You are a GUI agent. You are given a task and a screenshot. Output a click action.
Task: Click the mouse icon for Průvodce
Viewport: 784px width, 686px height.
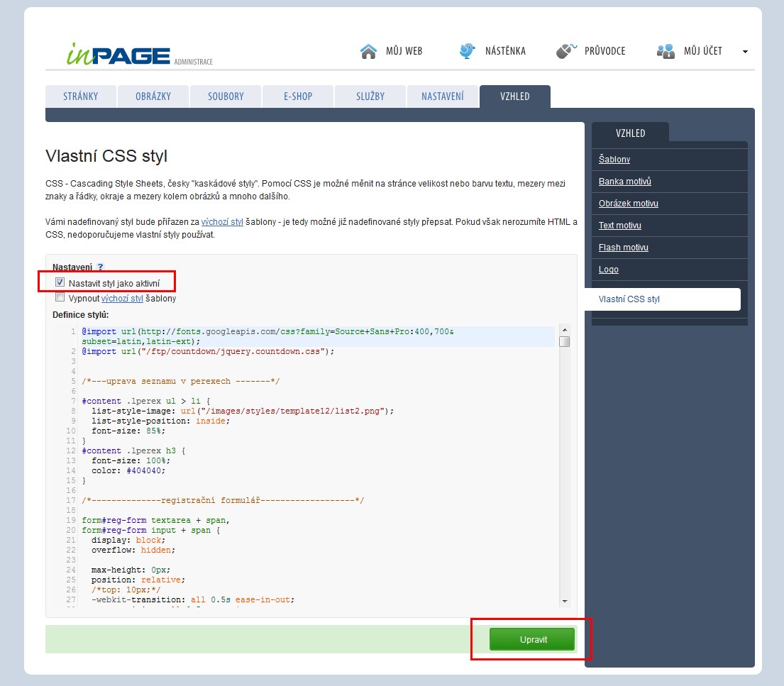click(566, 51)
